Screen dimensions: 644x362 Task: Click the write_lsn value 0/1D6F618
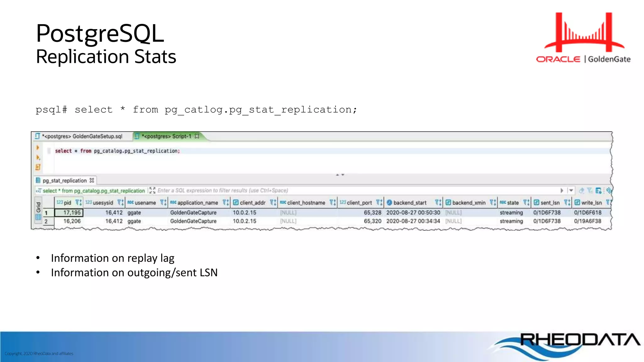point(588,213)
